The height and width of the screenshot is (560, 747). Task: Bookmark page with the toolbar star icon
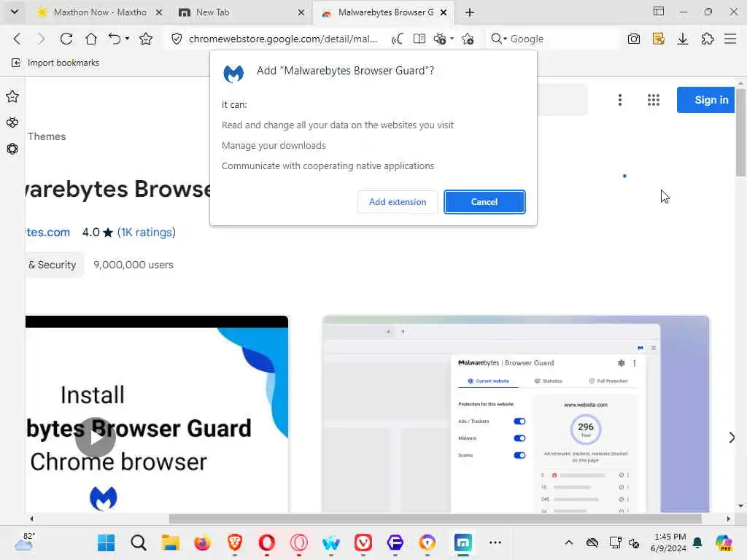point(146,39)
